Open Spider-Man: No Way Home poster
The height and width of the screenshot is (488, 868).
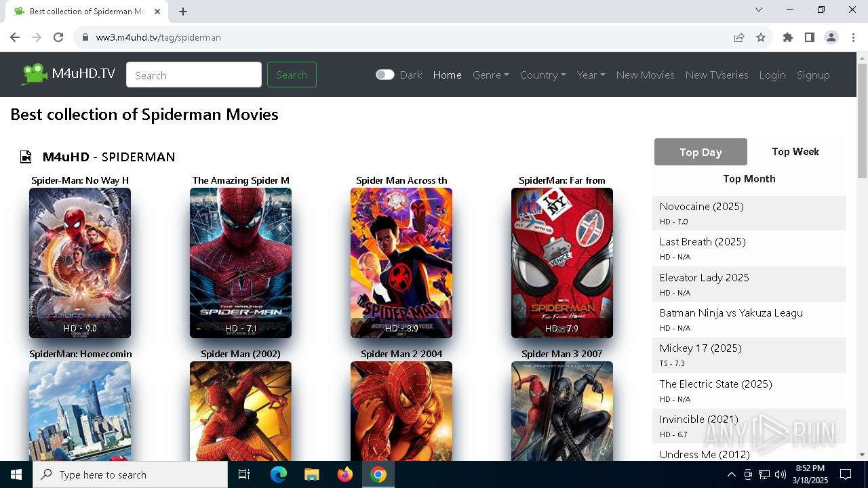(80, 263)
